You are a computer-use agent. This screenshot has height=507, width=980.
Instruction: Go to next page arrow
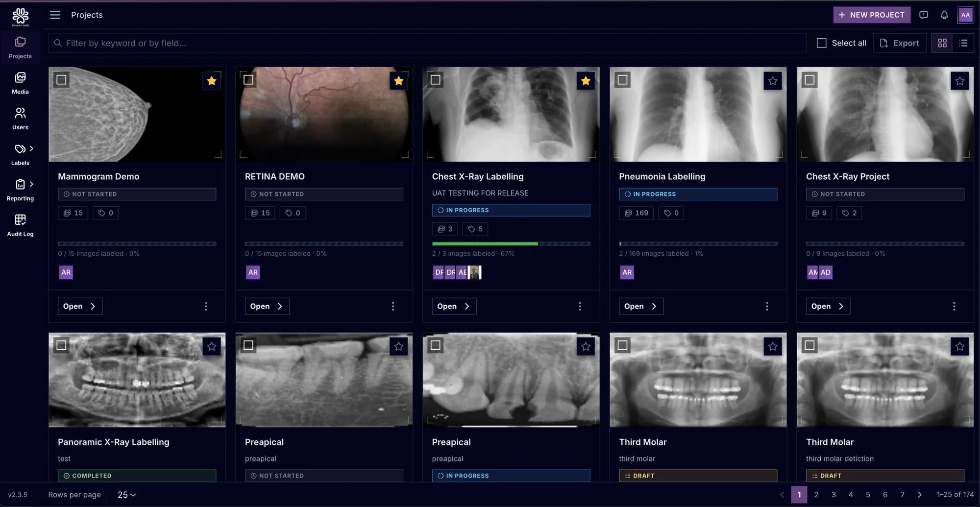point(920,495)
